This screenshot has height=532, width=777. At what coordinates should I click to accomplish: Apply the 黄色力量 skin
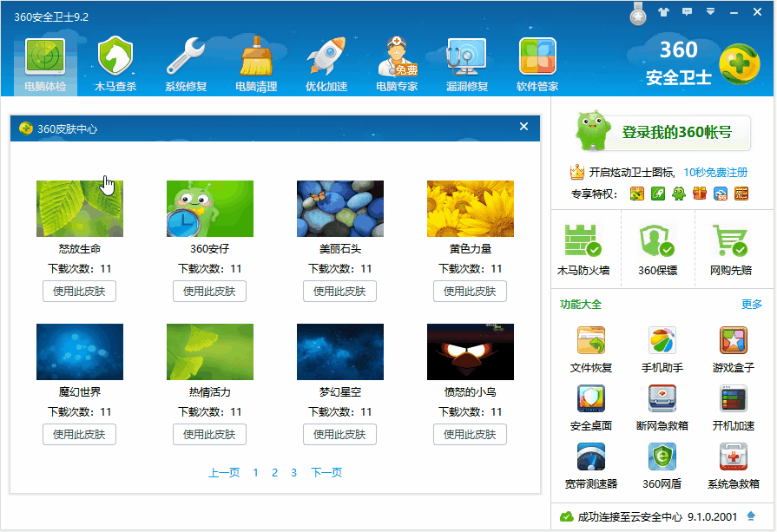coord(471,292)
